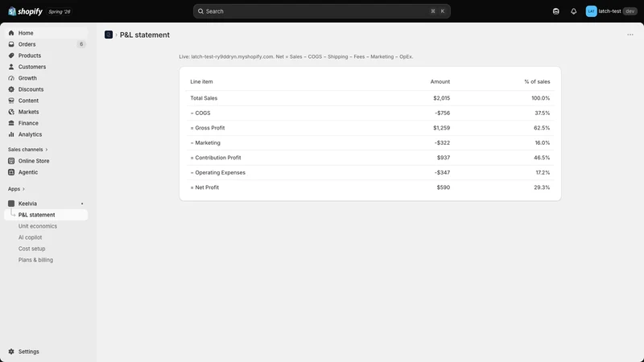Viewport: 644px width, 362px height.
Task: Pin Keelvia app using the pin dot
Action: tap(82, 204)
